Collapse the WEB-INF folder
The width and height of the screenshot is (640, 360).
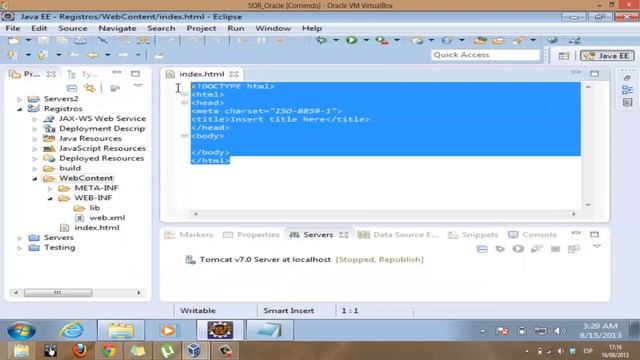50,198
